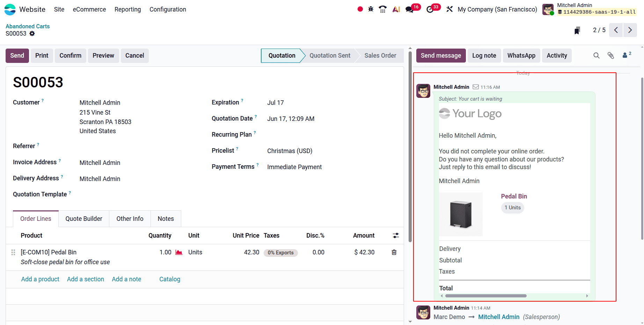The width and height of the screenshot is (644, 325).
Task: Open the debug bug icon menu
Action: pyautogui.click(x=371, y=9)
